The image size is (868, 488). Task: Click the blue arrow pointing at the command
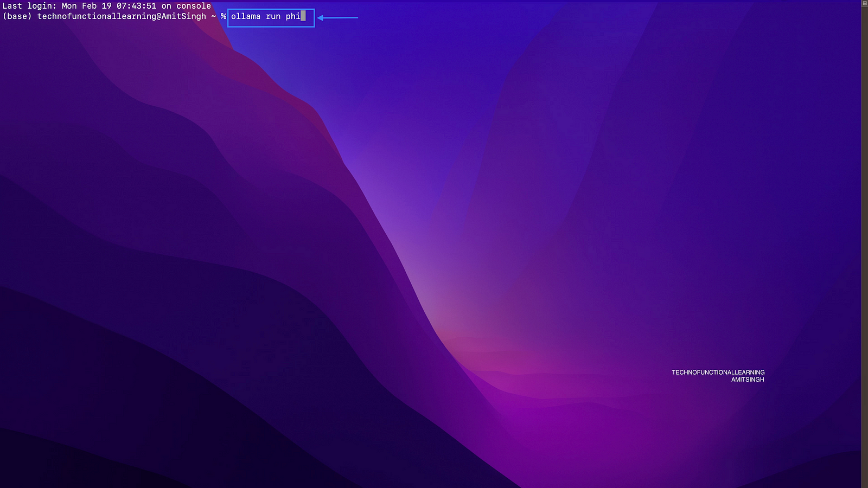tap(337, 17)
